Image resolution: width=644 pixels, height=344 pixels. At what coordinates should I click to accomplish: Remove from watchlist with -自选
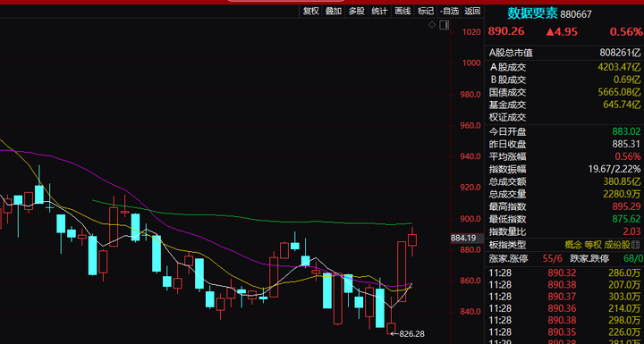coord(449,11)
